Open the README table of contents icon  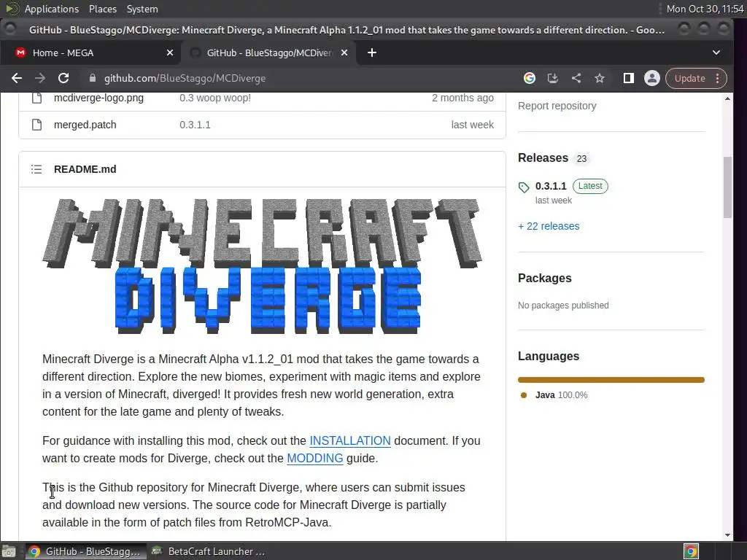click(x=36, y=169)
